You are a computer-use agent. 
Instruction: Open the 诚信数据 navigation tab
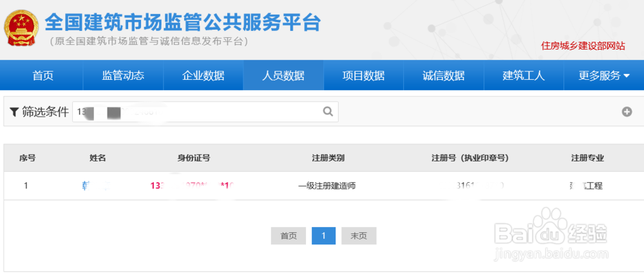coord(444,75)
